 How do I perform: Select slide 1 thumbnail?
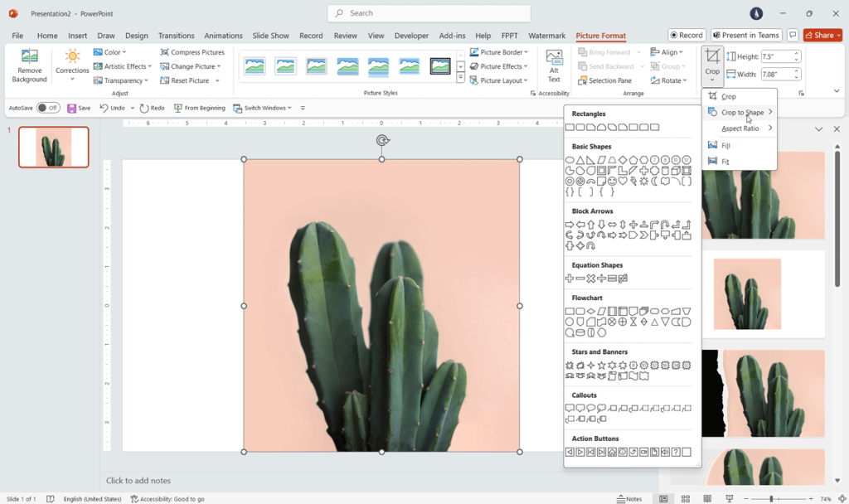(x=53, y=147)
